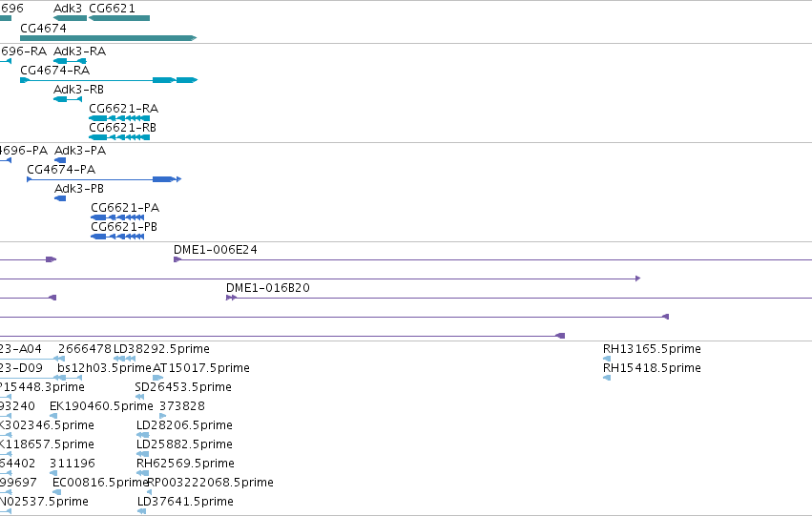Viewport: 812px width, 516px height.
Task: Click the SD26453.5prime EST label
Action: click(183, 387)
